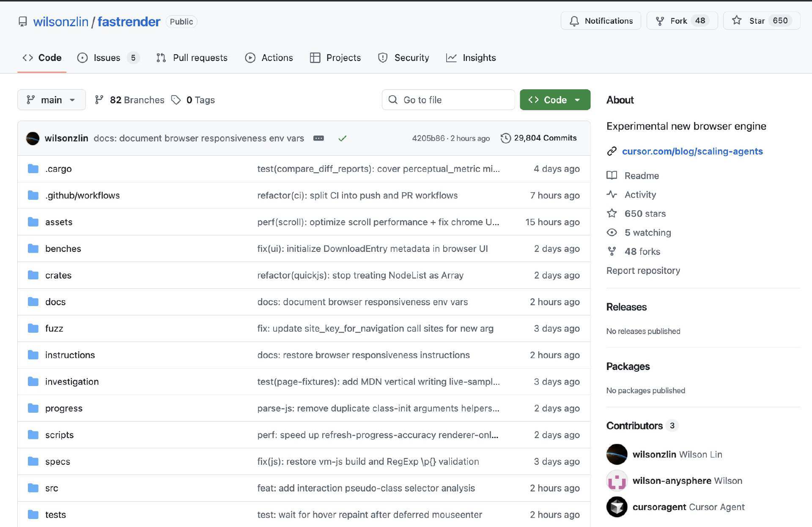Screen dimensions: 812x527
Task: Open the cursor.com/blog/scaling-agents link
Action: [692, 151]
